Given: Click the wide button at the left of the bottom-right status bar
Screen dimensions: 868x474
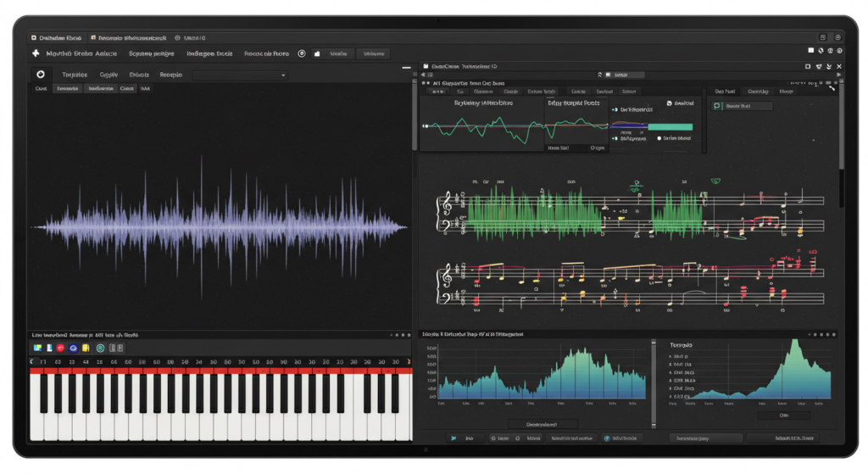Looking at the screenshot, I should [706, 438].
